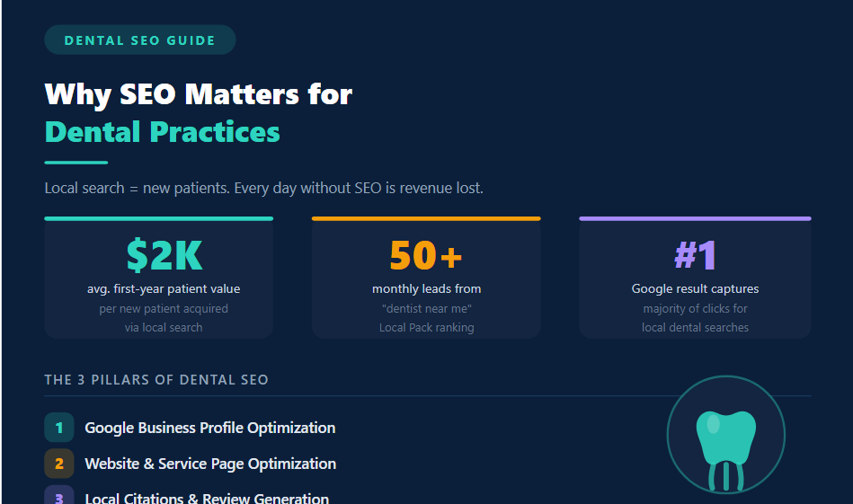Click 'Google result captures' label
The width and height of the screenshot is (853, 504).
695,288
